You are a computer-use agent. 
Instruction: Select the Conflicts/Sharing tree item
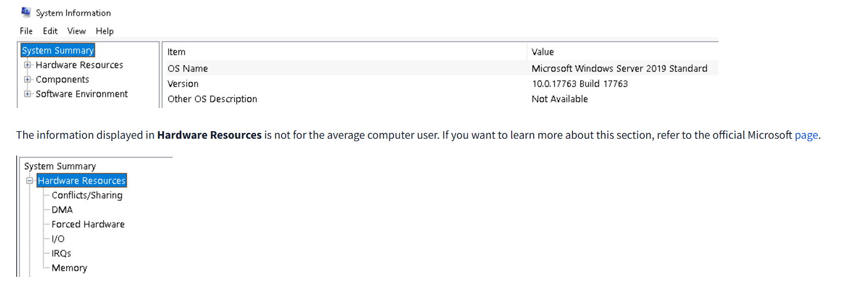click(x=87, y=196)
